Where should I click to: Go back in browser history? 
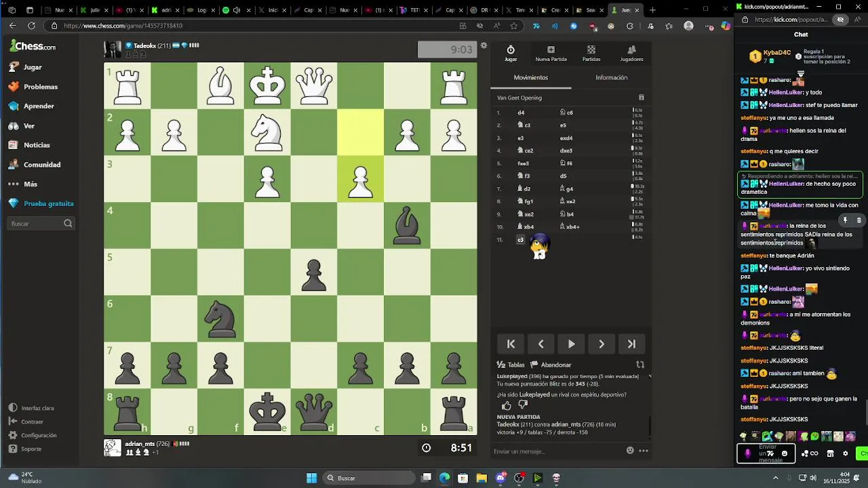point(12,26)
